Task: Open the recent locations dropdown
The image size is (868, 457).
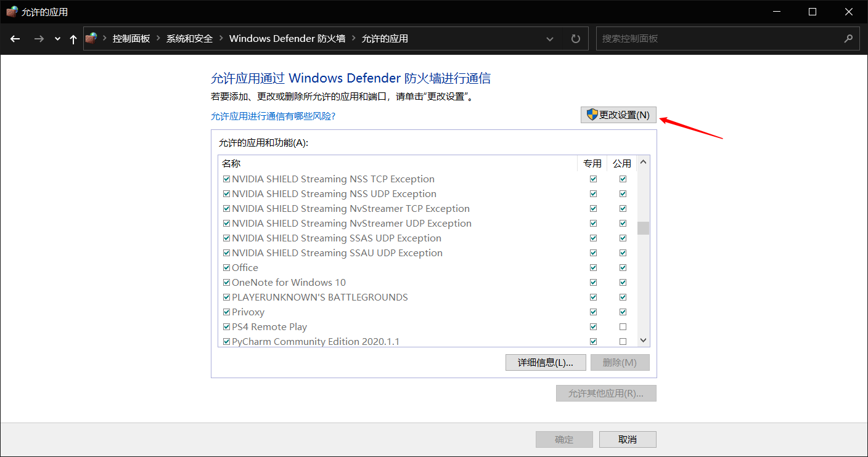Action: (57, 39)
